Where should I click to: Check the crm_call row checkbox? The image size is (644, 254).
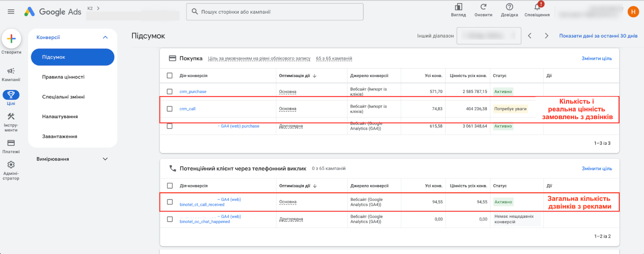tap(169, 109)
